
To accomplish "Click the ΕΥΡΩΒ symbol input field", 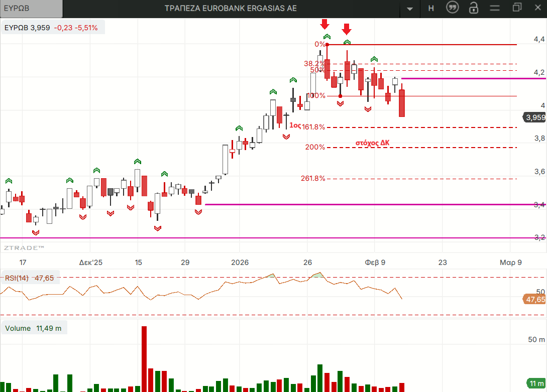I will 31,8.
